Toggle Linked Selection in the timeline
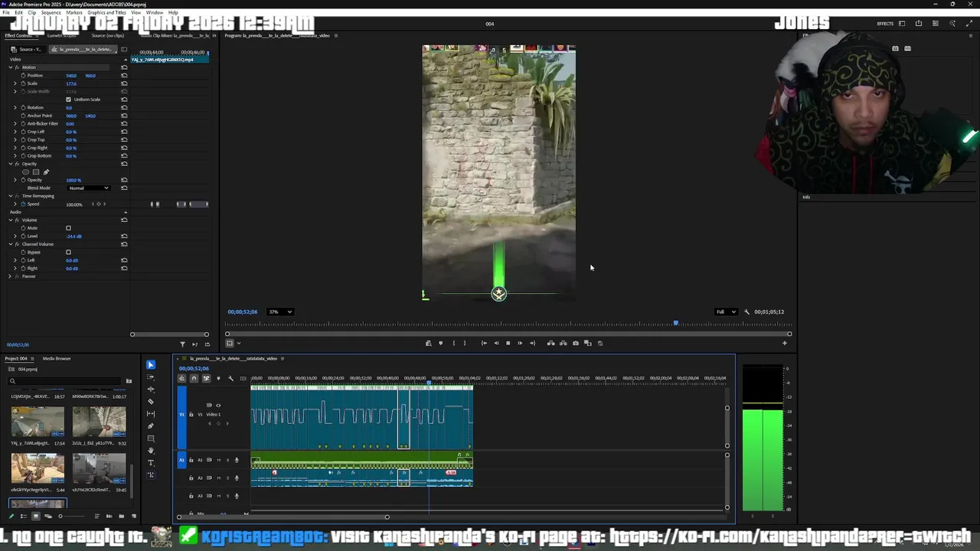The image size is (980, 551). click(x=206, y=378)
